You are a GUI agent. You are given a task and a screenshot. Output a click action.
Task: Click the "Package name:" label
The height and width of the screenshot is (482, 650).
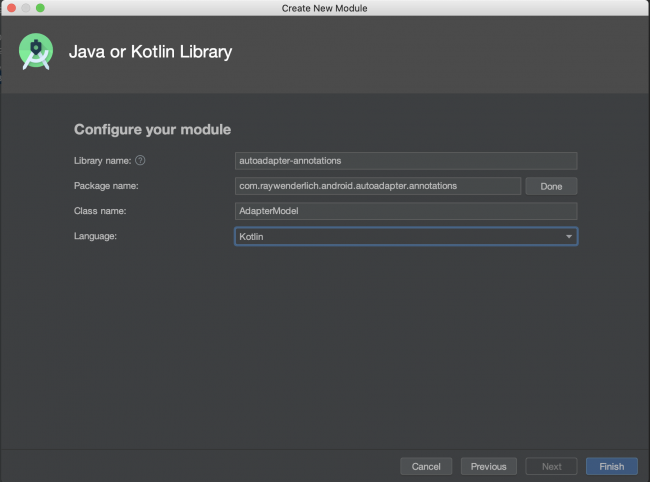click(x=106, y=186)
